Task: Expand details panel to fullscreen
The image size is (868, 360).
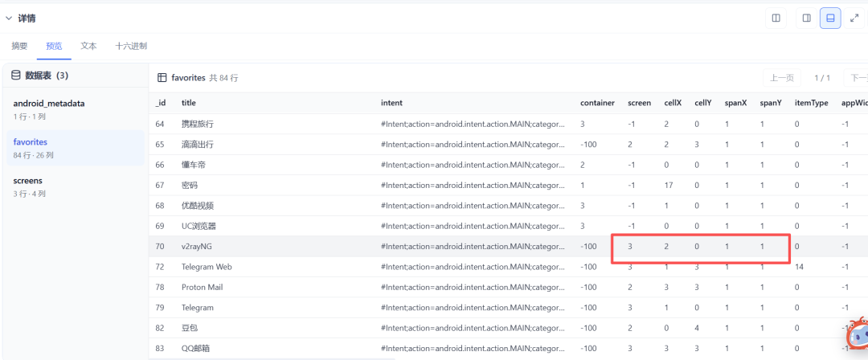Action: (x=854, y=18)
